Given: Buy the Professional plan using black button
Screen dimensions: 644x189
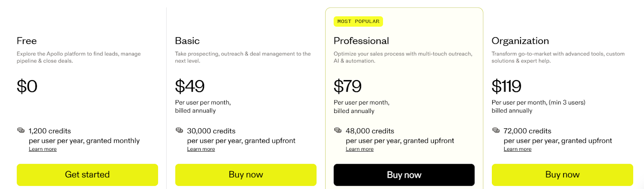Looking at the screenshot, I should 404,175.
